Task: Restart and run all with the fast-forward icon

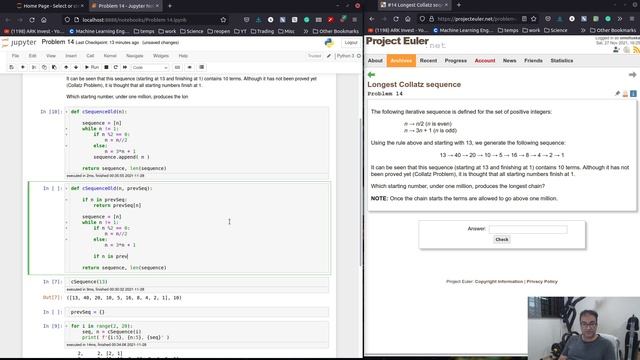Action: 125,67
